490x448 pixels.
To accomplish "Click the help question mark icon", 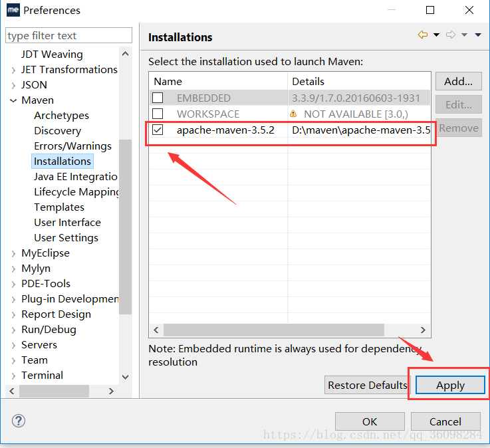I will pyautogui.click(x=19, y=421).
